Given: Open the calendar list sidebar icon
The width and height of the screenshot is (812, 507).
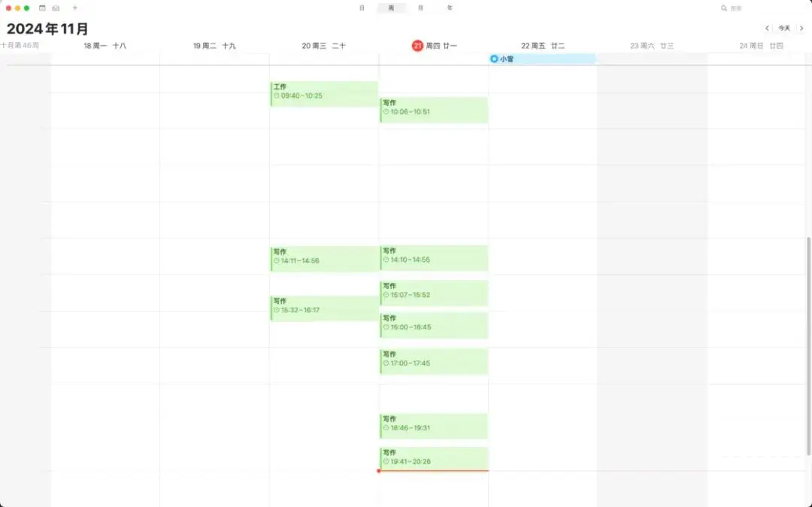Looking at the screenshot, I should click(x=41, y=8).
